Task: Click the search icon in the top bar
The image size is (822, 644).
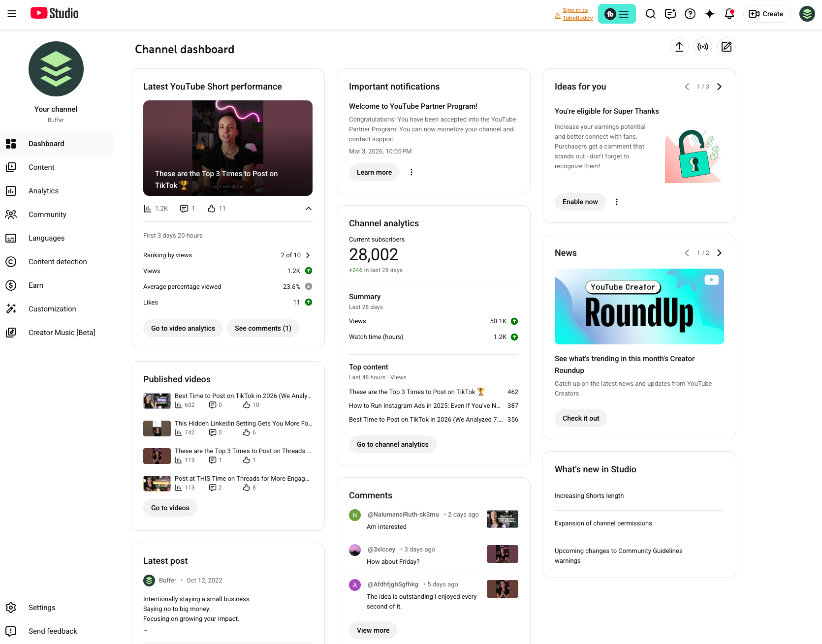Action: [650, 14]
